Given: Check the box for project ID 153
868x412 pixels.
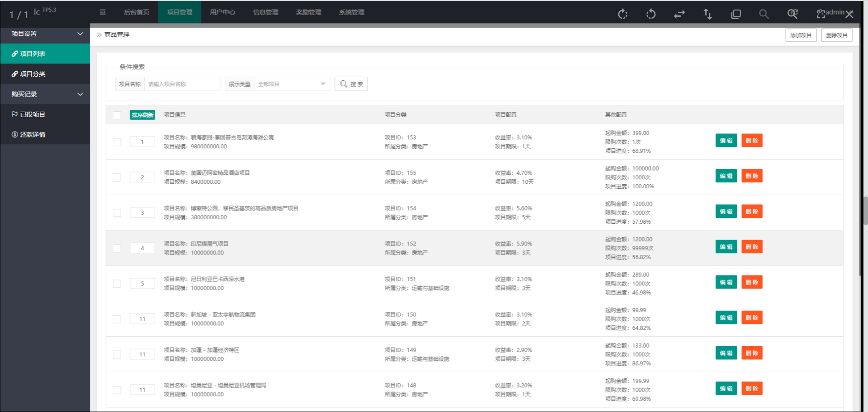Looking at the screenshot, I should tap(117, 142).
